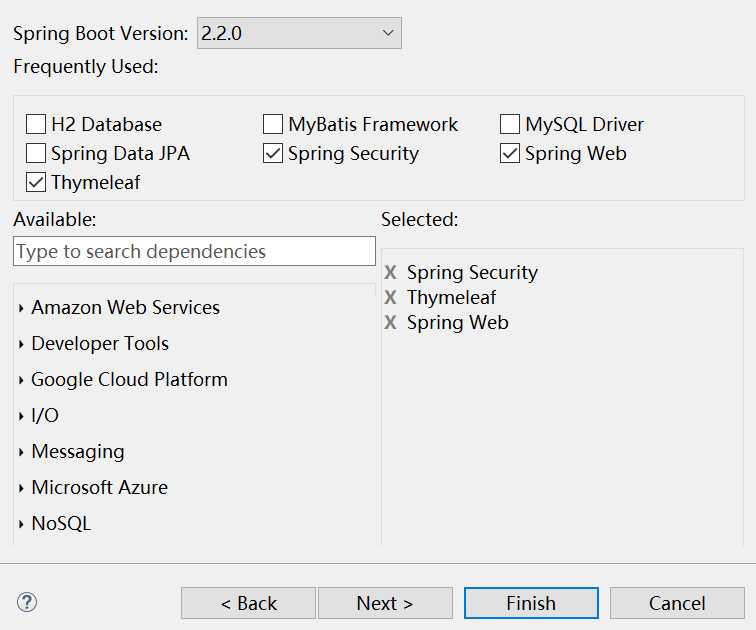756x630 pixels.
Task: Expand the Amazon Web Services category arrow
Action: [21, 308]
